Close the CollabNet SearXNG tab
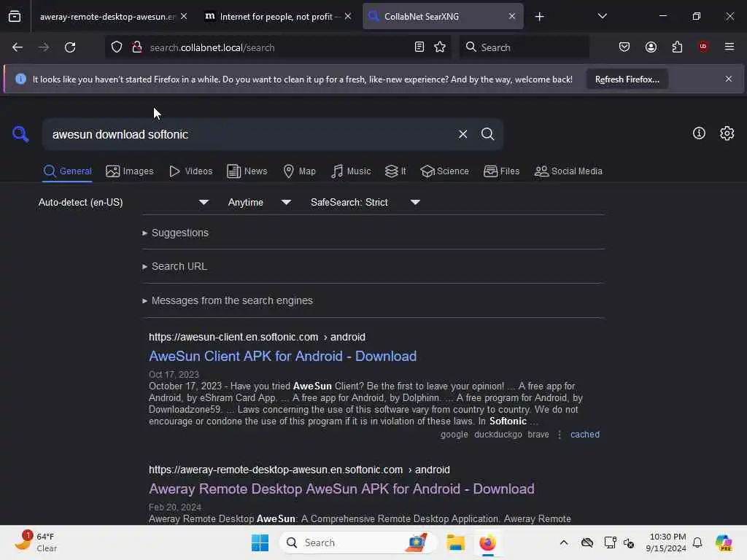The image size is (747, 560). (511, 16)
